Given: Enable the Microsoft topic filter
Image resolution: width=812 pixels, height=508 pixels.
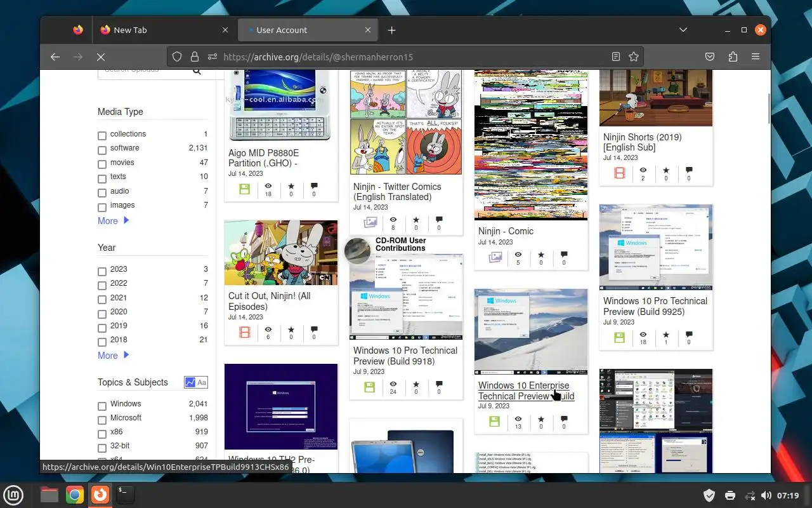Looking at the screenshot, I should (102, 420).
